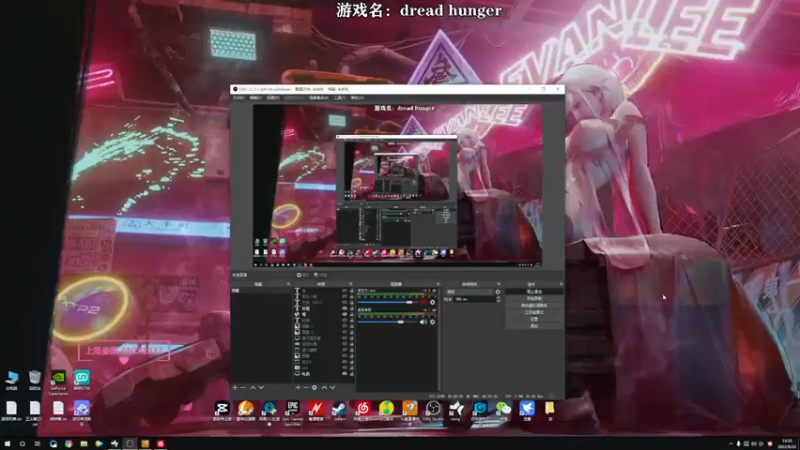Move the scene up with the arrow icon
Screen dimensions: 800x450
253,387
